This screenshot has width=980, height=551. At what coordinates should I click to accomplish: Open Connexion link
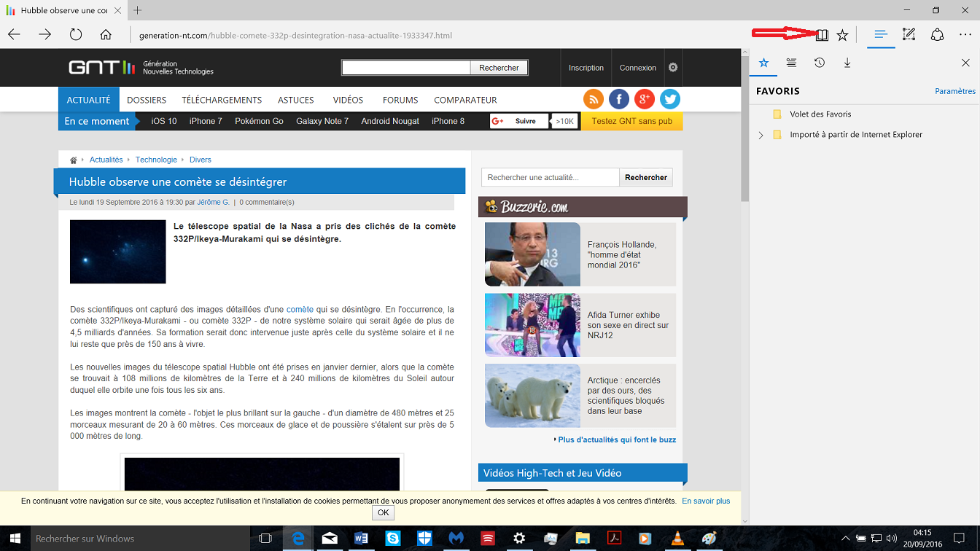click(x=638, y=68)
